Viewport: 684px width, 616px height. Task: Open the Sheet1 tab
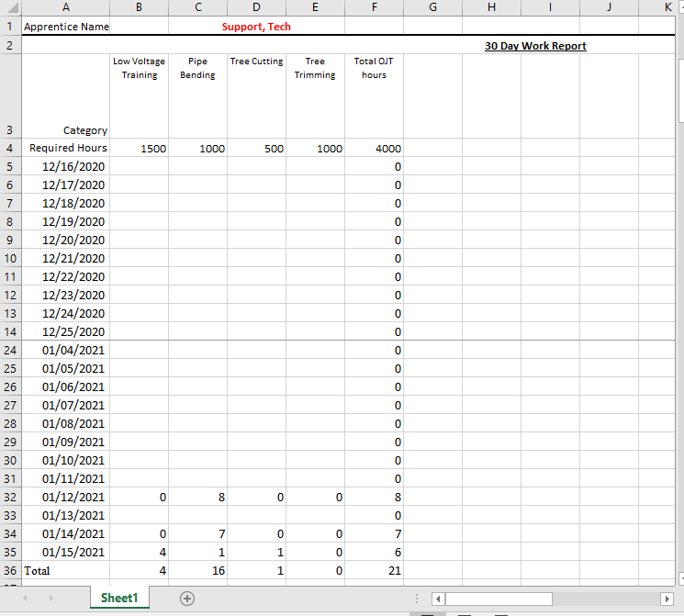point(119,598)
